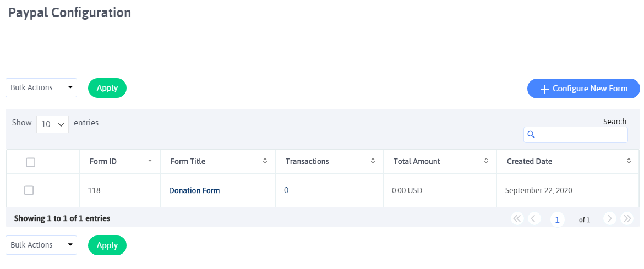Sort by Total Amount arrows icon
This screenshot has height=269, width=644.
[486, 161]
